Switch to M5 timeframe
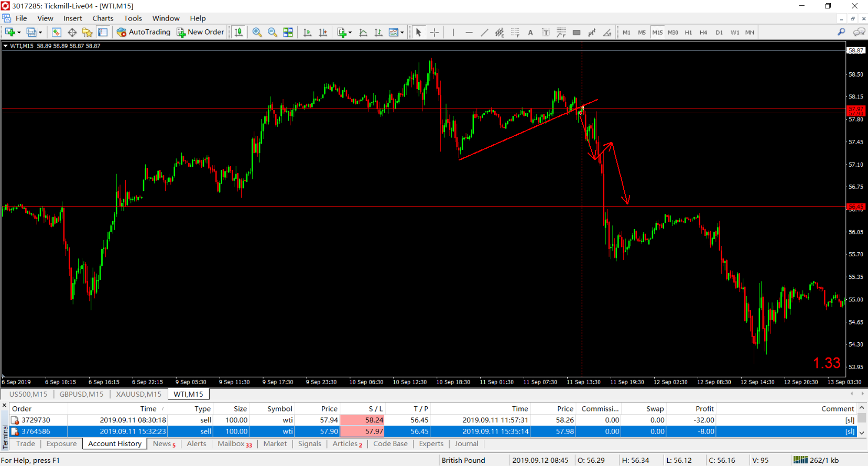Screen dimensions: 868x466 tap(642, 32)
